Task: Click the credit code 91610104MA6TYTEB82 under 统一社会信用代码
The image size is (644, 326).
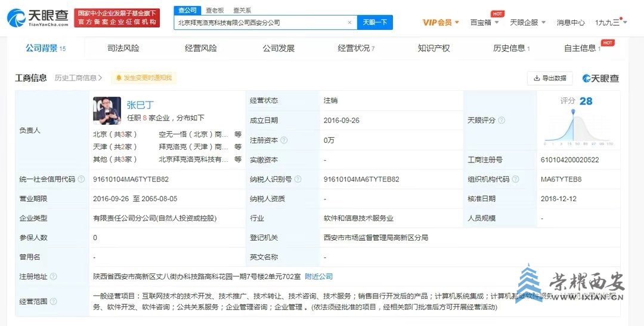Action: (131, 179)
